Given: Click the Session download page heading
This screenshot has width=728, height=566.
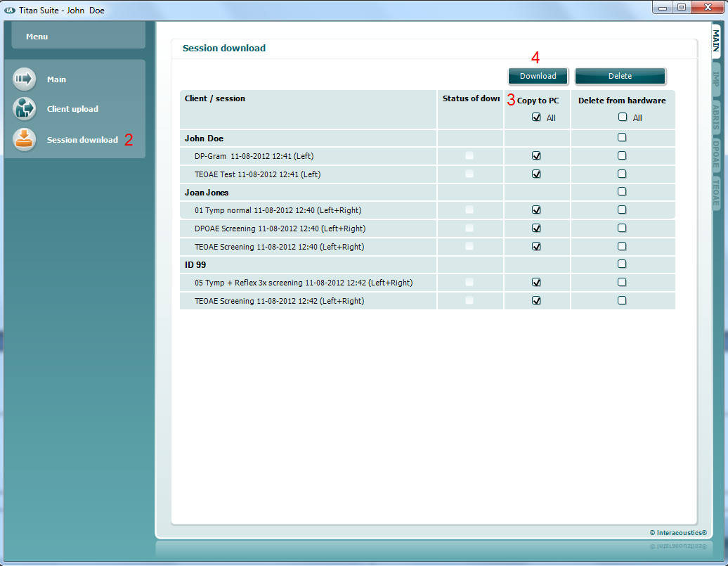Looking at the screenshot, I should 223,48.
